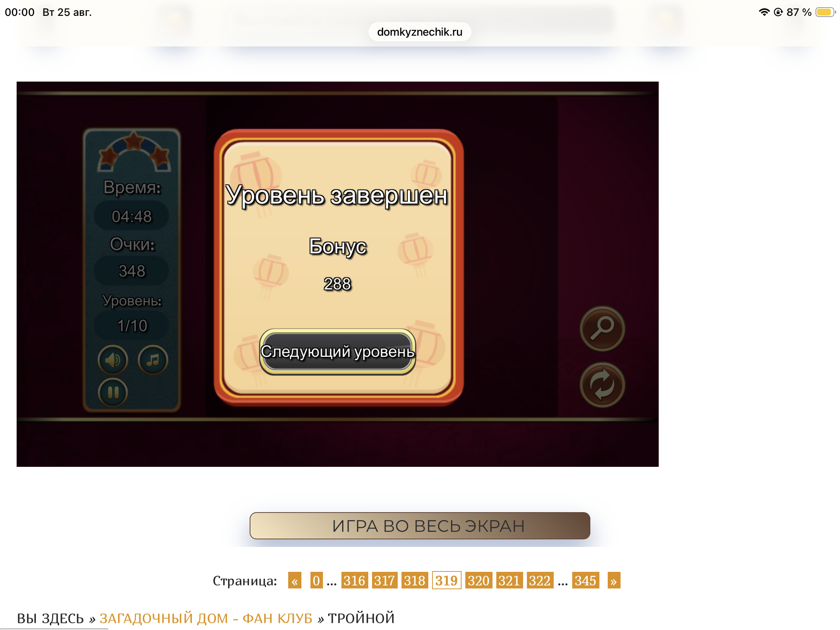Open page 321
This screenshot has width=840, height=630.
509,581
